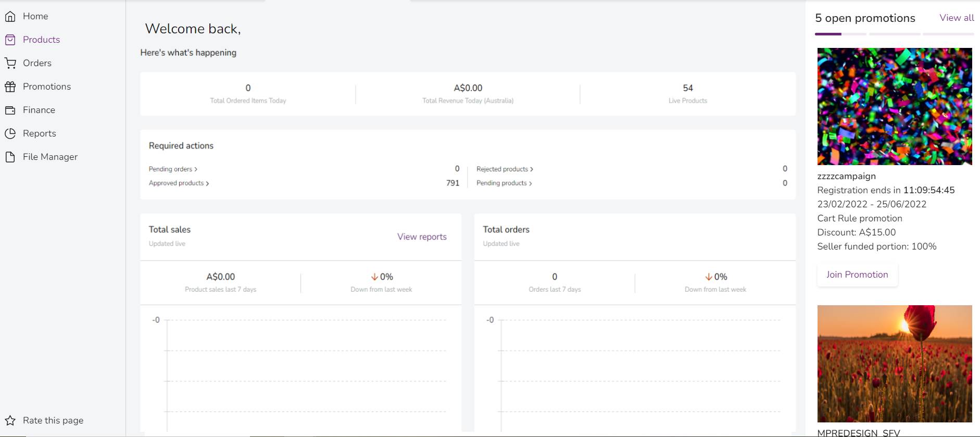Click the Promotions gift icon
This screenshot has height=437, width=980.
(x=10, y=87)
